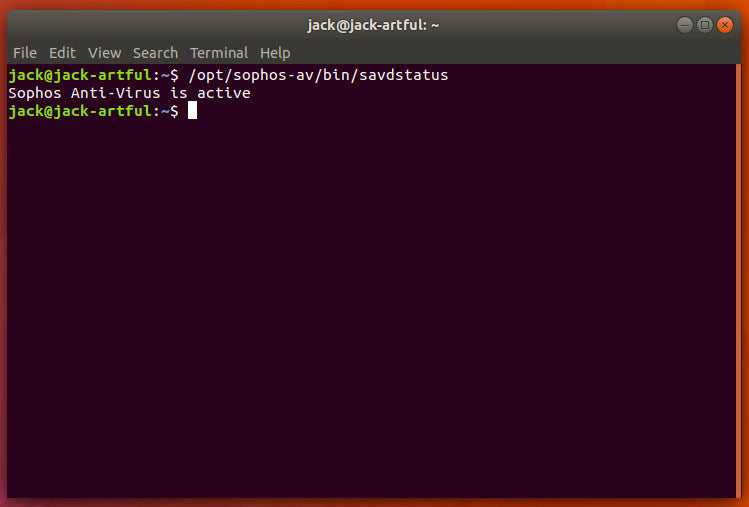
Task: Click the second jack@jack-artful prompt
Action: point(82,111)
